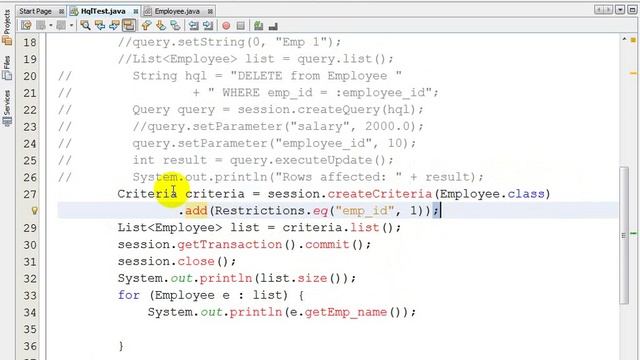Screen dimensions: 640x360
Task: Toggle Highlight Search in the editor toolbar
Action: tap(129, 26)
